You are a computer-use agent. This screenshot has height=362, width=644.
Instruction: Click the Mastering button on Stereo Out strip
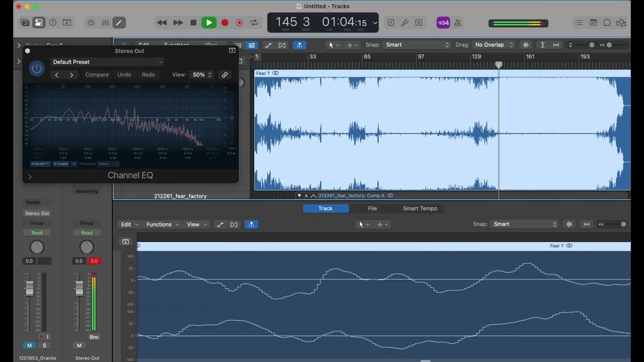(x=87, y=191)
